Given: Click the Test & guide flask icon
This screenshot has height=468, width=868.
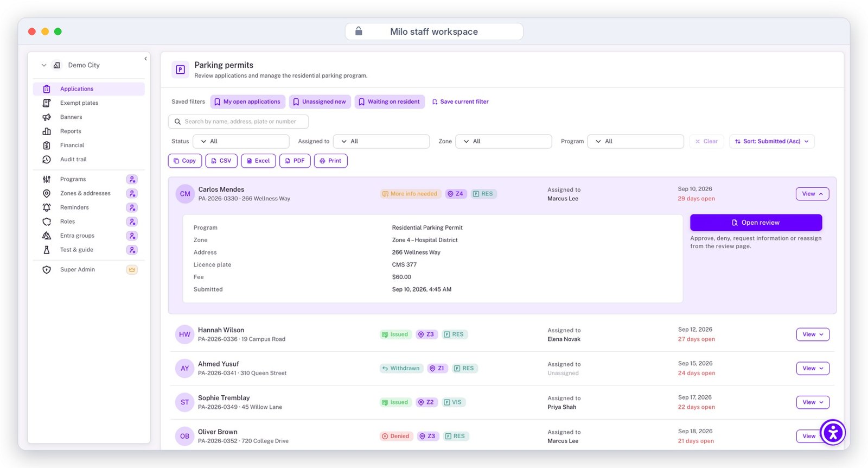Looking at the screenshot, I should click(x=47, y=250).
